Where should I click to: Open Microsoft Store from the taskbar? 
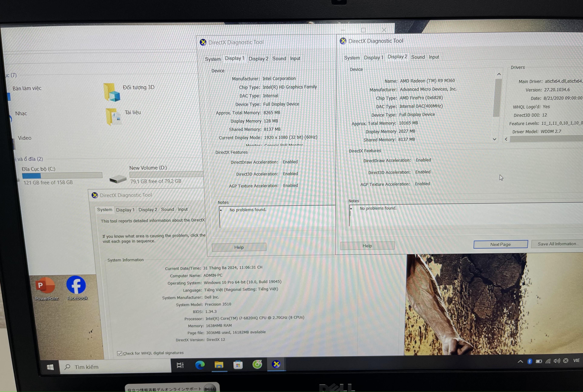click(x=238, y=365)
